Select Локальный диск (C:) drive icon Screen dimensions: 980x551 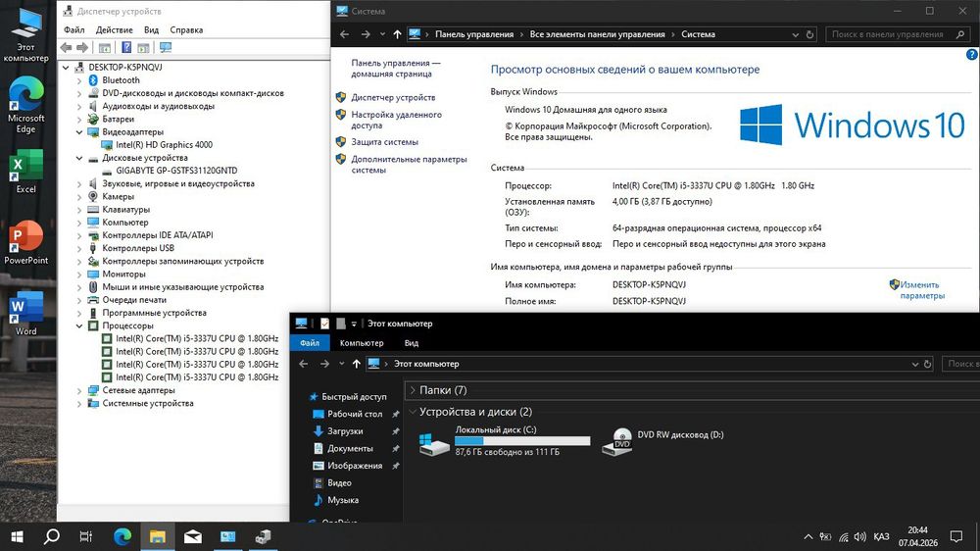434,445
